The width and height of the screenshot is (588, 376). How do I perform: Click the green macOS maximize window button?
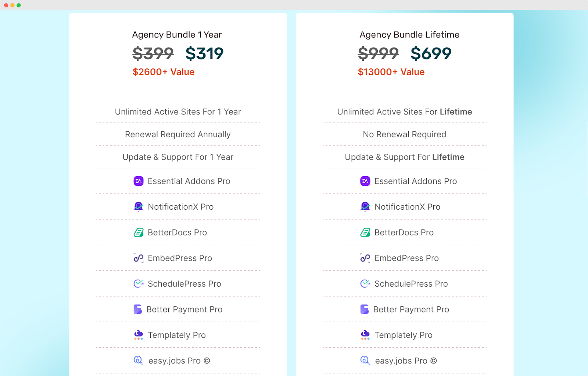[x=19, y=5]
